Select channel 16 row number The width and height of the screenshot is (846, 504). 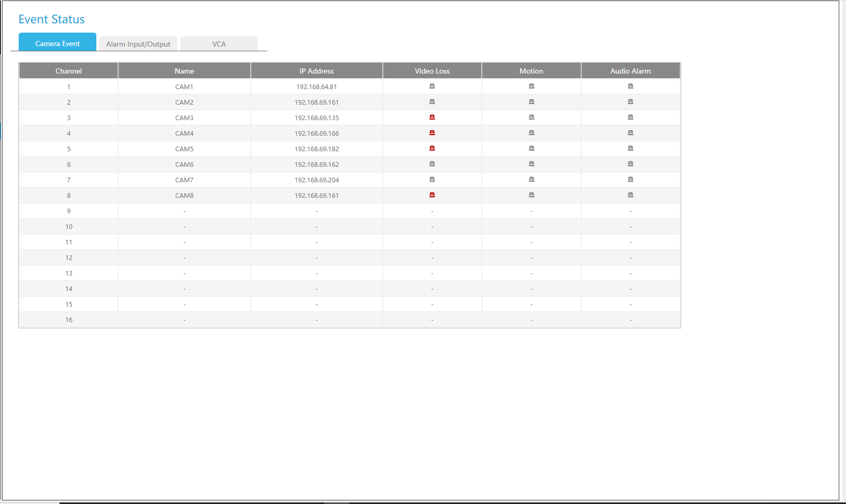[x=69, y=320]
